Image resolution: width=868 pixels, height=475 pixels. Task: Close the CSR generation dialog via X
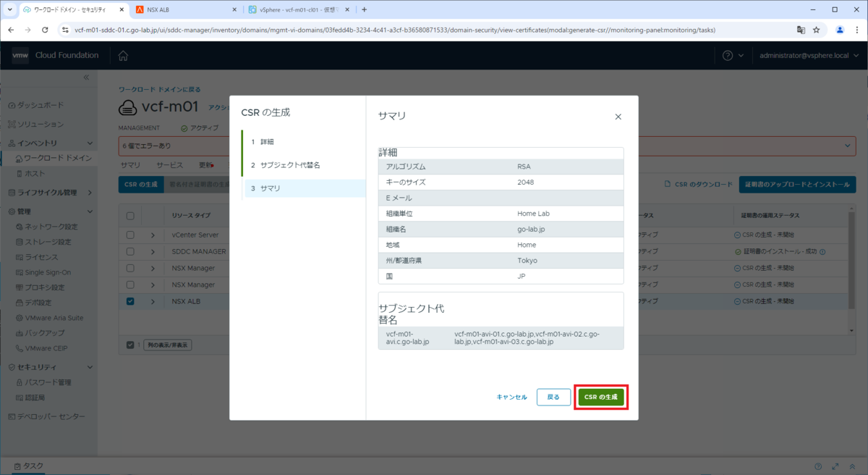point(618,117)
